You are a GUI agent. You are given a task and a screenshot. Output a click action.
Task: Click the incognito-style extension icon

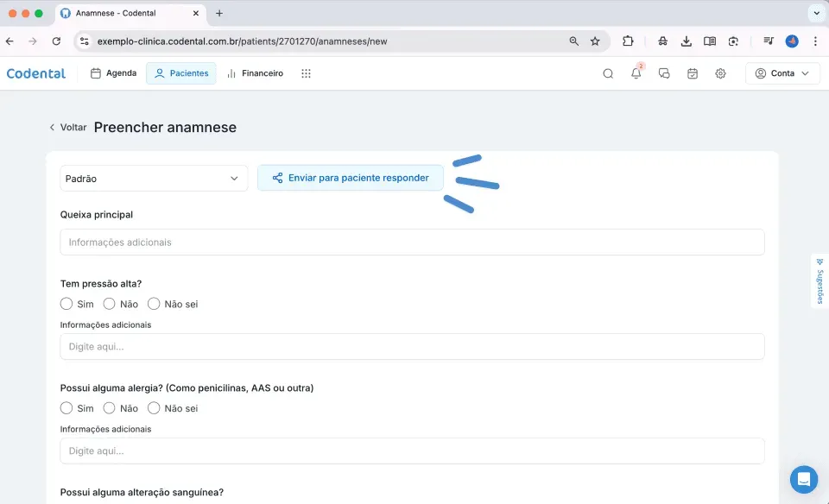pos(662,41)
